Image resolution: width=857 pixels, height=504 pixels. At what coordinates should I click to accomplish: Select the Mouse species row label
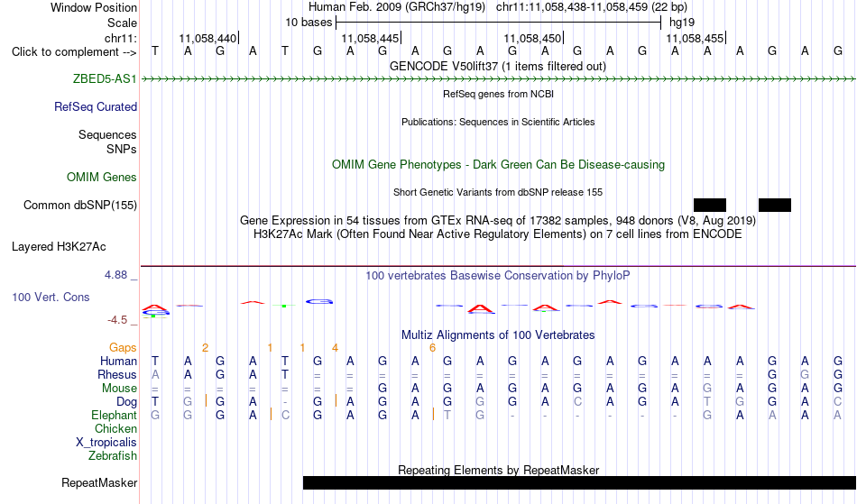119,389
